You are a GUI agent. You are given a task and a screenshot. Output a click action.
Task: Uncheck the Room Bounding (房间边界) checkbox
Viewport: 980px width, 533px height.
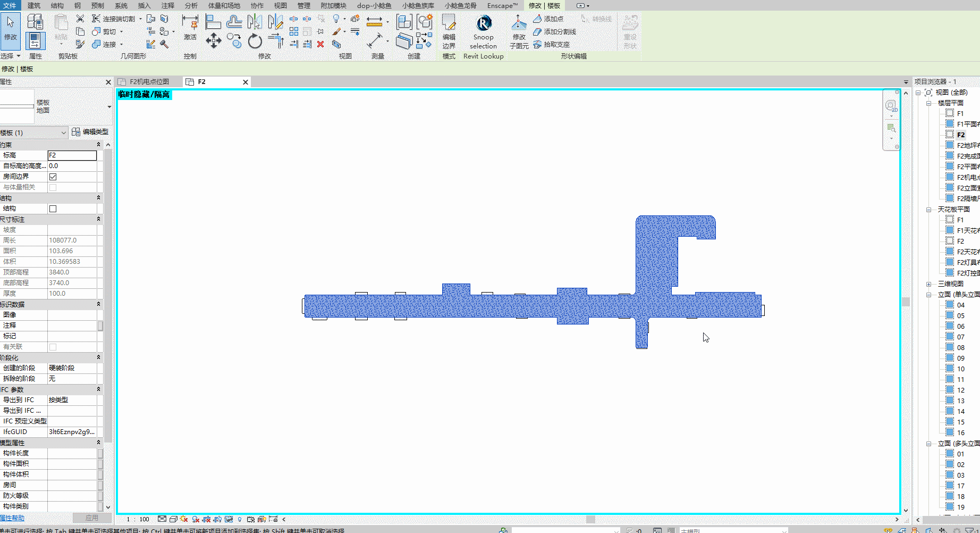(53, 177)
